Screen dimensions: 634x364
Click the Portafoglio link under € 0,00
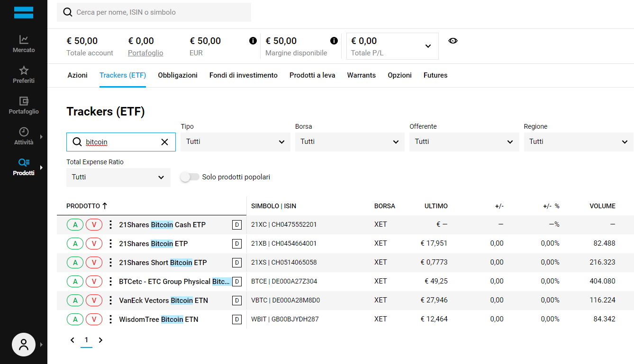coord(145,53)
